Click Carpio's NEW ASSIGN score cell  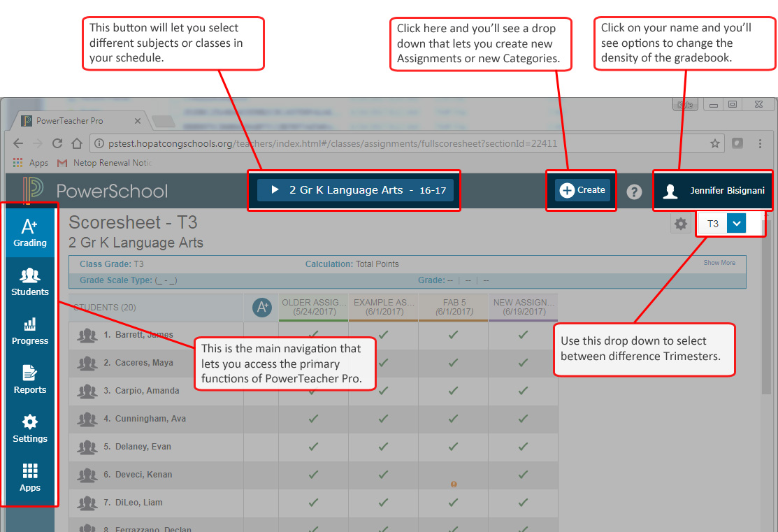[524, 391]
